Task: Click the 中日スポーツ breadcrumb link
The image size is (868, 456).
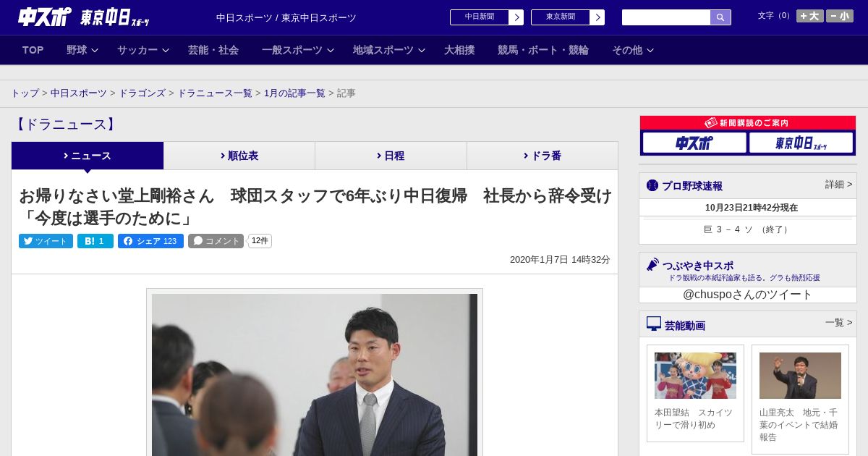Action: [x=79, y=93]
